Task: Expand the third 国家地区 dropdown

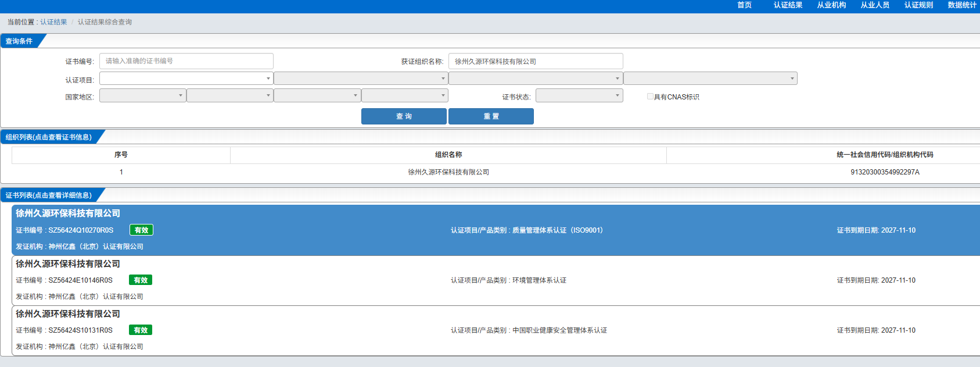Action: click(x=317, y=95)
